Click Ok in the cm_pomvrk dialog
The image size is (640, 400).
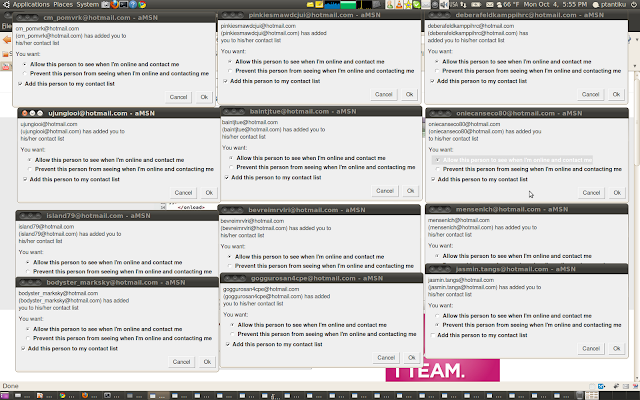click(x=204, y=97)
